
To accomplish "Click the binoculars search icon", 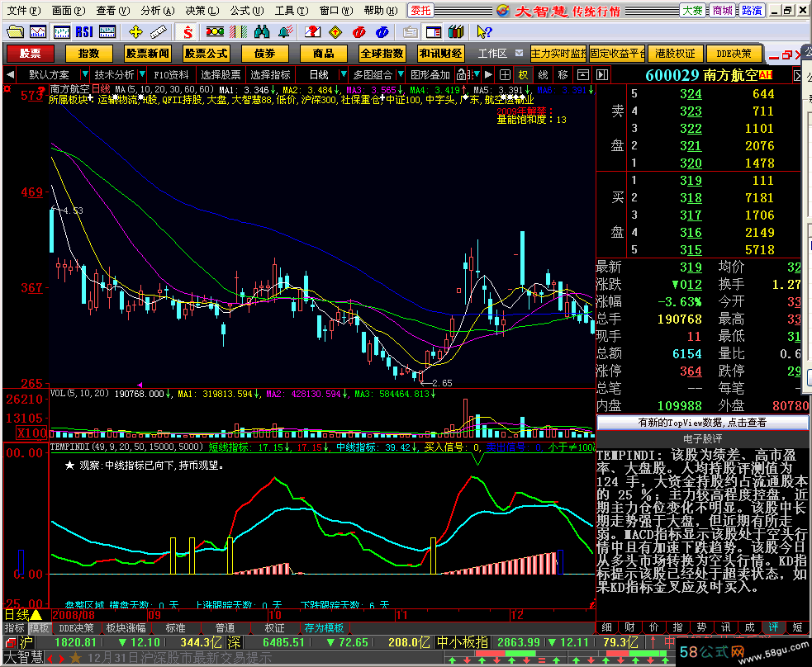I will tap(262, 32).
